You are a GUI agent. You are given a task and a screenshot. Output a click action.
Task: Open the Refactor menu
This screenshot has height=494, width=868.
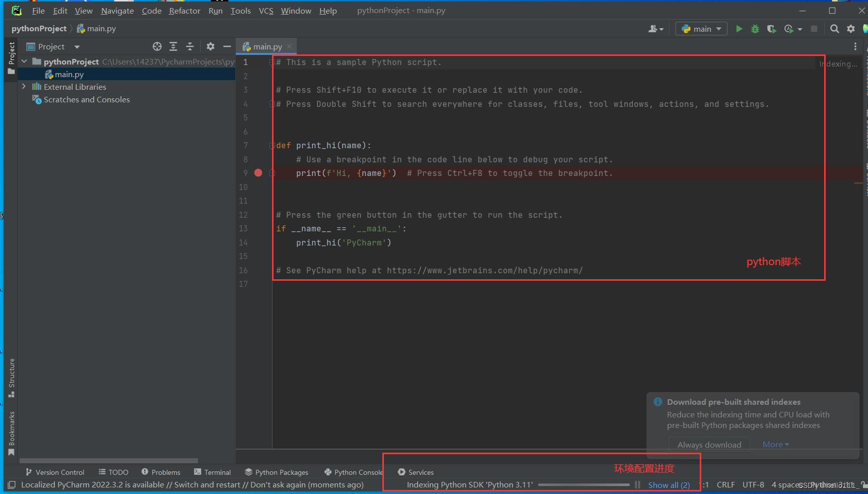click(184, 11)
